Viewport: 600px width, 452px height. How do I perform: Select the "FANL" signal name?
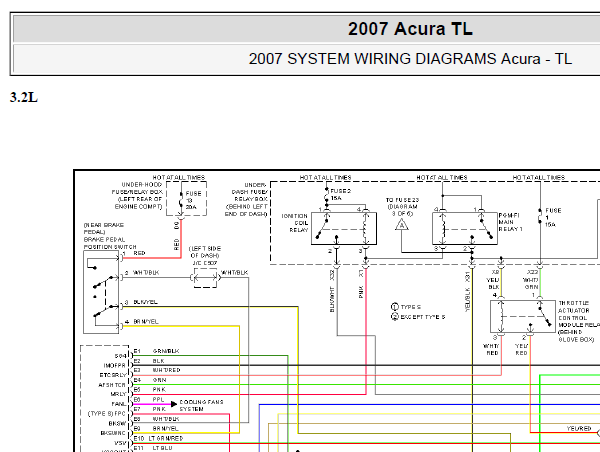119,404
